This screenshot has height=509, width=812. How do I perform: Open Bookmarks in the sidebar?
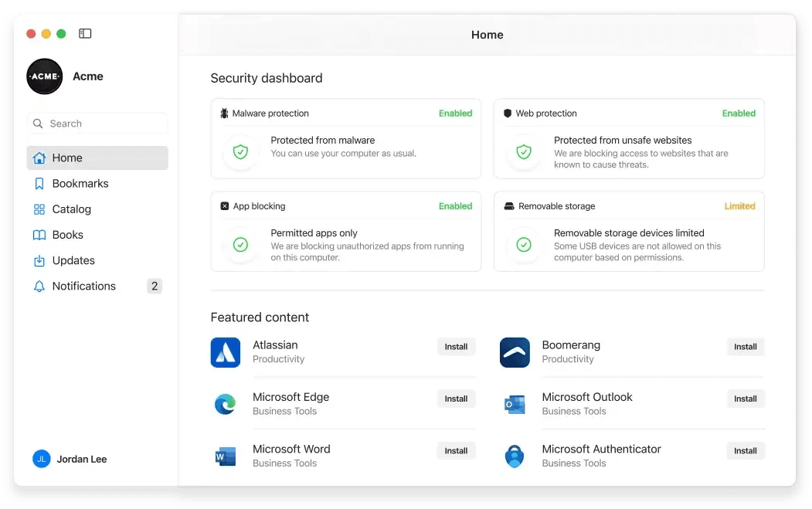click(97, 184)
